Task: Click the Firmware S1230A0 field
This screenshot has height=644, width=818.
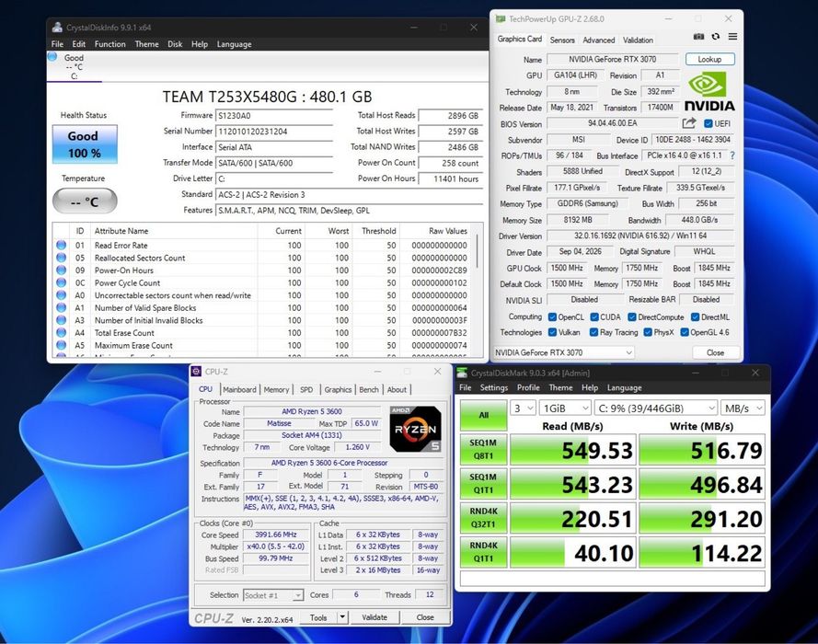Action: pos(274,116)
